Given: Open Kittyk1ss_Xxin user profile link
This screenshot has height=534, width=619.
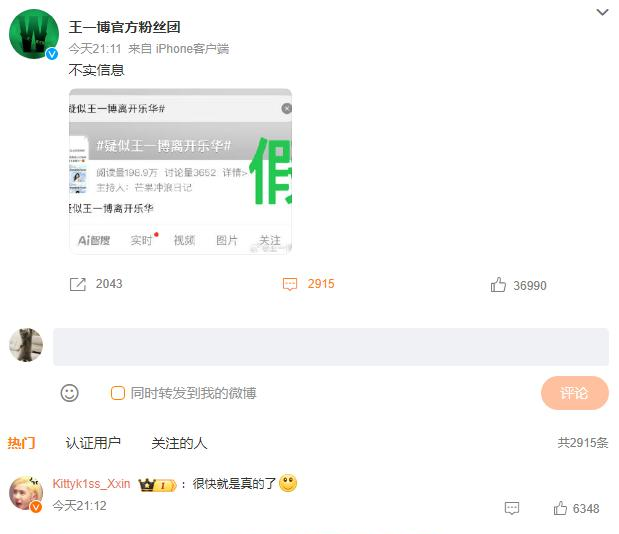Looking at the screenshot, I should 91,484.
